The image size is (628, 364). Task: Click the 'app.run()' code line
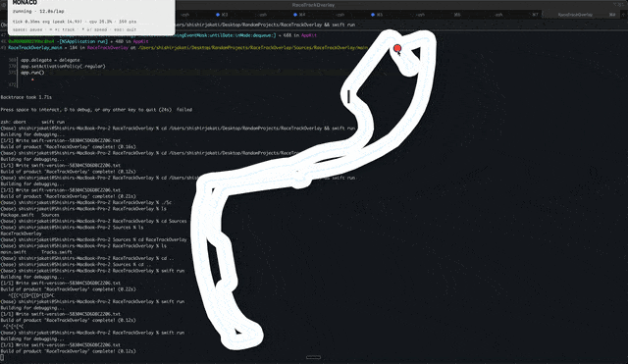pyautogui.click(x=32, y=73)
